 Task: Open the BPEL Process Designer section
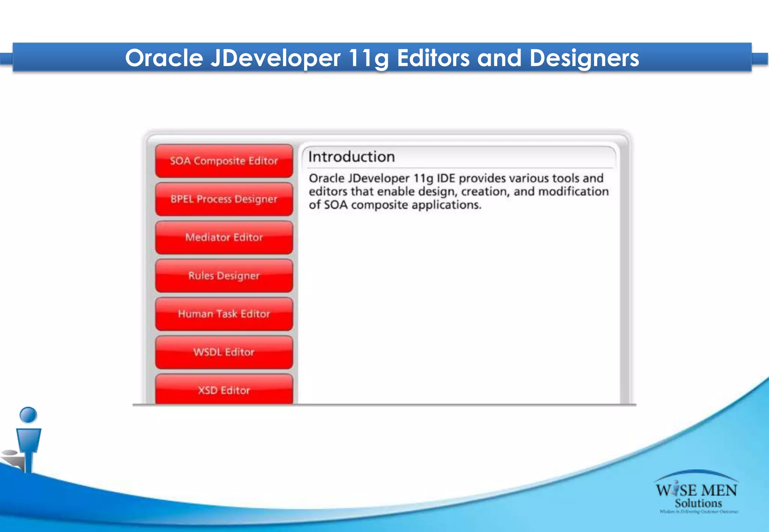pyautogui.click(x=224, y=199)
